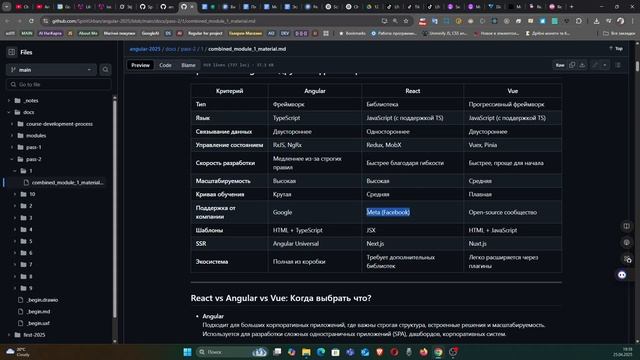Click the selected Meta (Facebook) cell
640x360 pixels.
(x=388, y=212)
